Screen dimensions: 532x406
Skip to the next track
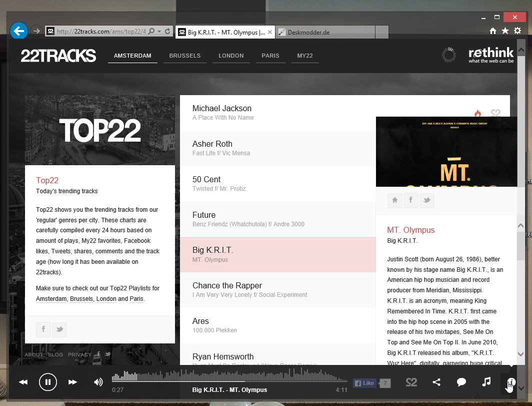point(72,382)
